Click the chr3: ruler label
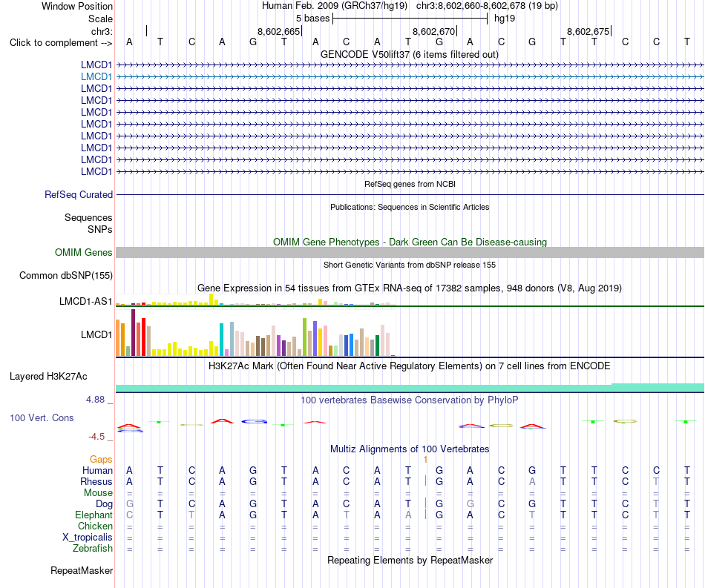This screenshot has height=588, width=705. click(x=102, y=31)
